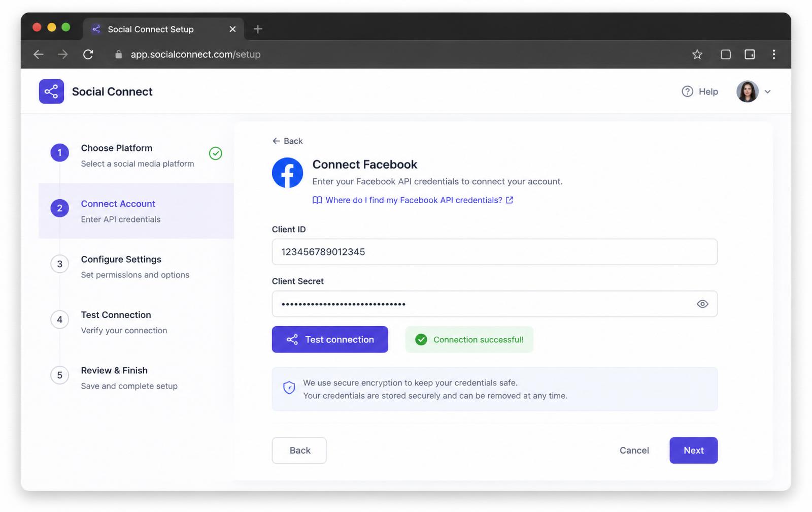Click 'Save and complete setup' text
Viewport: 812px width, 512px height.
tap(129, 386)
